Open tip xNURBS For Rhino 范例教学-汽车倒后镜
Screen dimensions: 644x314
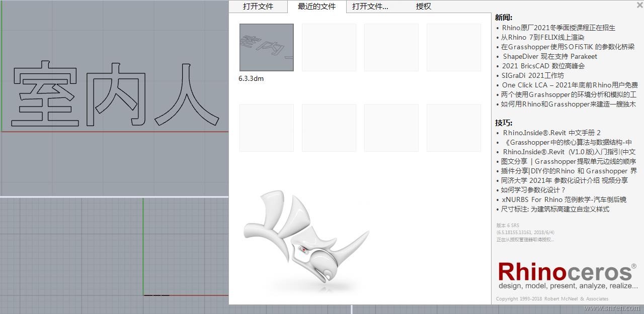click(564, 199)
